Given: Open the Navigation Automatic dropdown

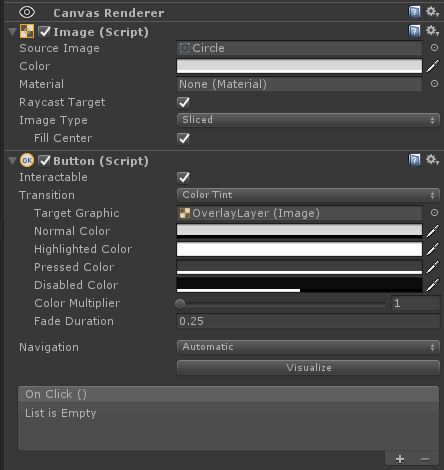Looking at the screenshot, I should tap(308, 347).
